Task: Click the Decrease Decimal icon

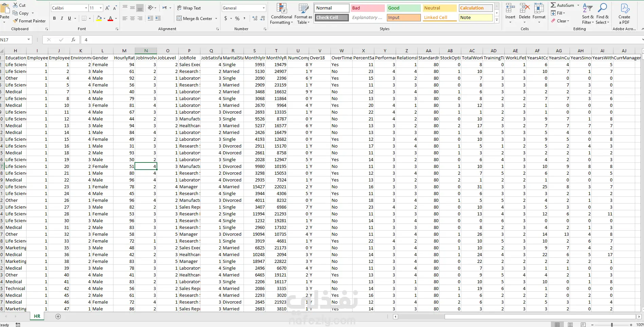Action: [x=263, y=18]
